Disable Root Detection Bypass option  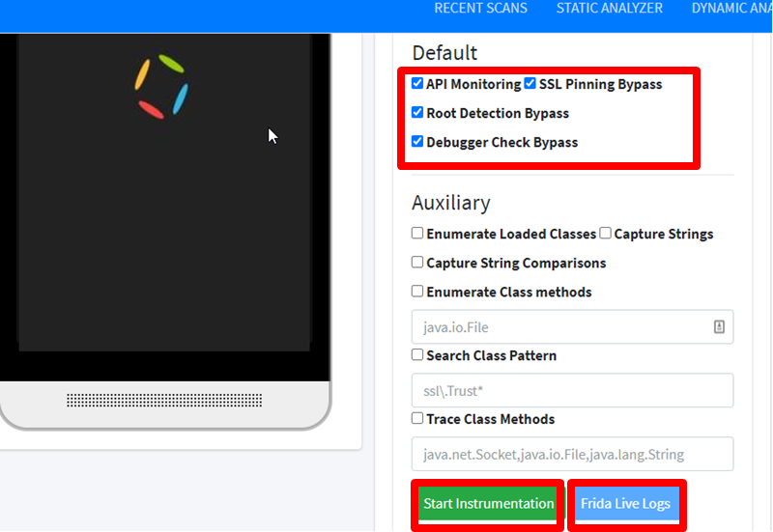point(417,112)
